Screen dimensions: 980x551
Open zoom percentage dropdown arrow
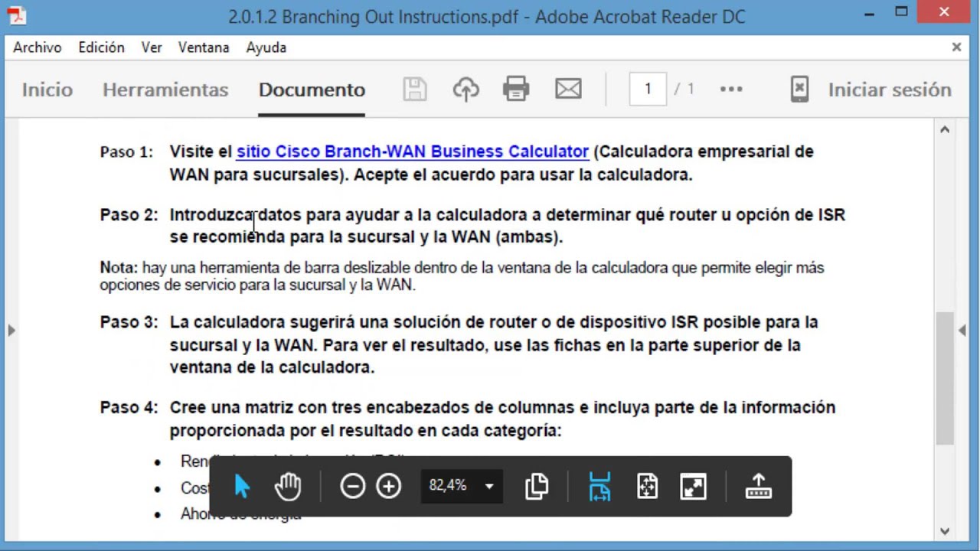(489, 486)
